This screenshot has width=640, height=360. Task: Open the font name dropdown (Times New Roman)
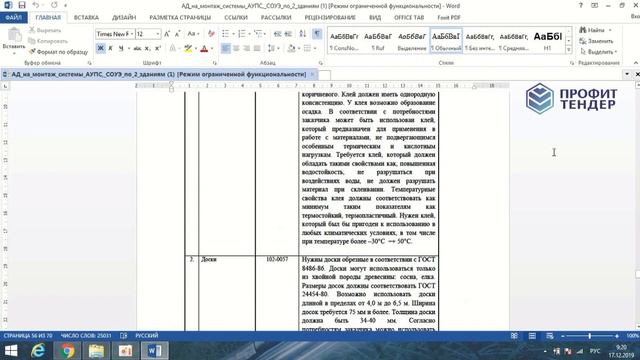tap(132, 34)
